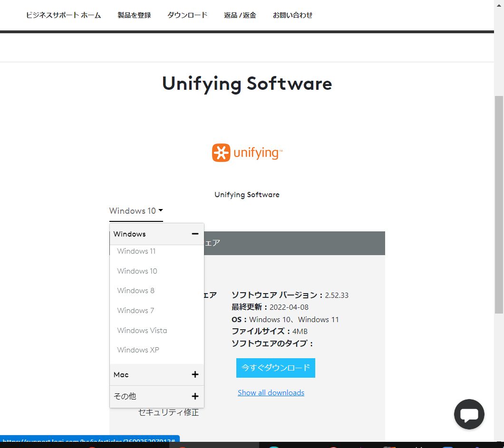
Task: Pick Windows Vista from the list
Action: tap(142, 331)
